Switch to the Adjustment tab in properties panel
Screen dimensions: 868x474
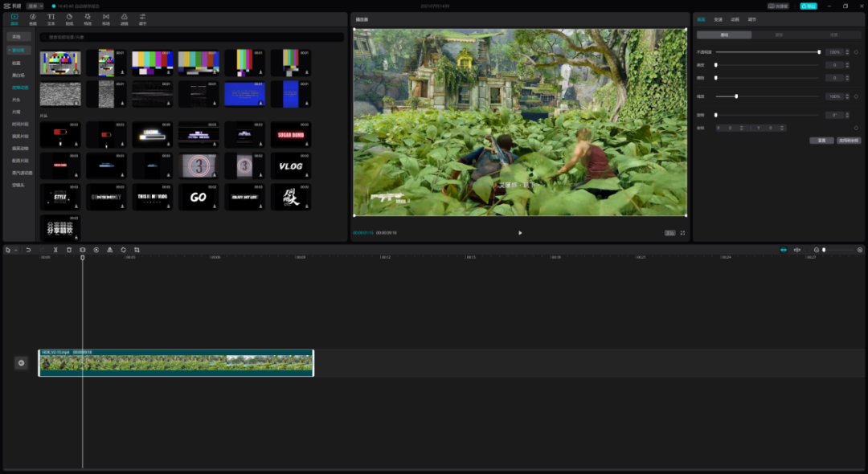(x=751, y=19)
